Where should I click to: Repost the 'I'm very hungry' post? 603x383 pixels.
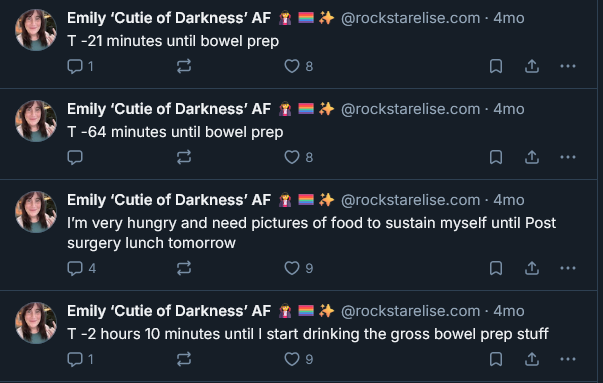184,268
